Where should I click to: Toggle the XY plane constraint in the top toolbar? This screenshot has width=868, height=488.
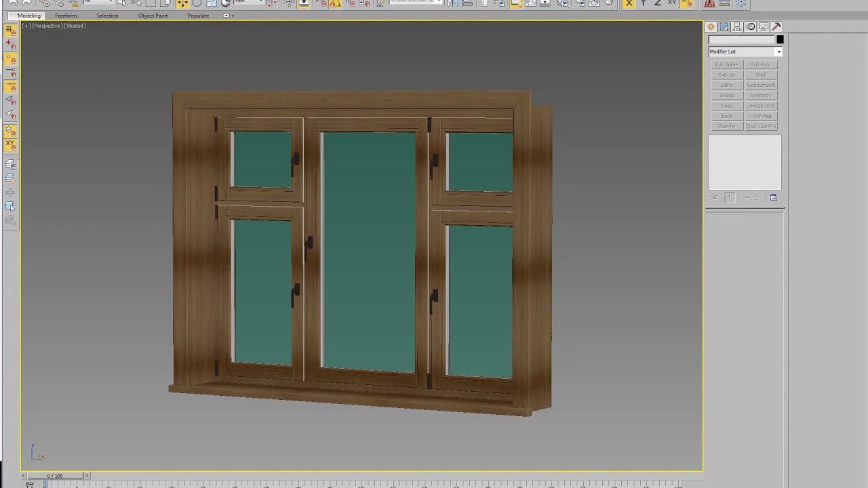[x=672, y=3]
